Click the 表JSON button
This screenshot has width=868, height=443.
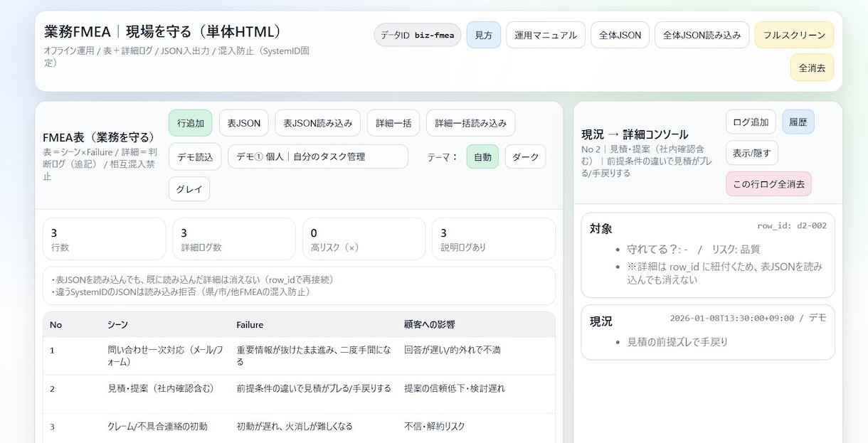pyautogui.click(x=244, y=123)
